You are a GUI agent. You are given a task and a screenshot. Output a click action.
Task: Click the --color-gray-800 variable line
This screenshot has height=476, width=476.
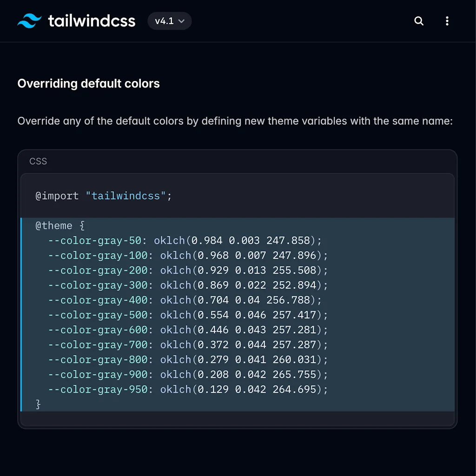(188, 360)
